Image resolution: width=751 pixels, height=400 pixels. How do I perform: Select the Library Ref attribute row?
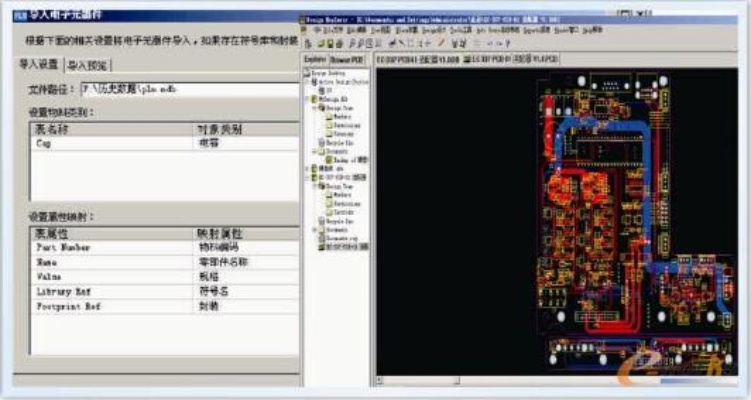coord(165,292)
